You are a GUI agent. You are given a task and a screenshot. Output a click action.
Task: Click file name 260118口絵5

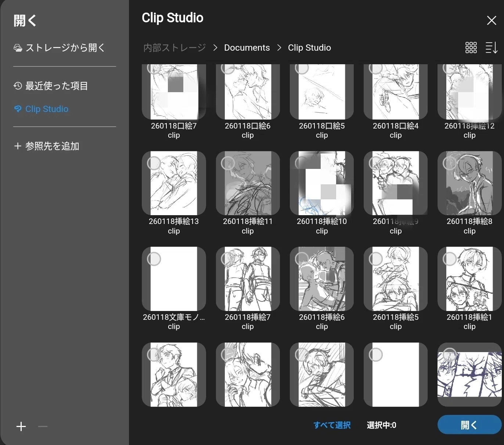click(322, 126)
